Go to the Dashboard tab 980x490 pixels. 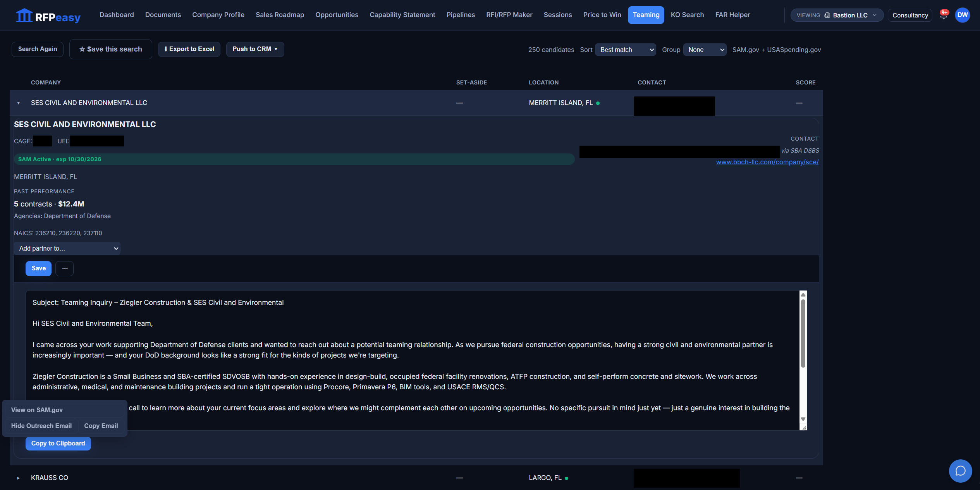(117, 15)
